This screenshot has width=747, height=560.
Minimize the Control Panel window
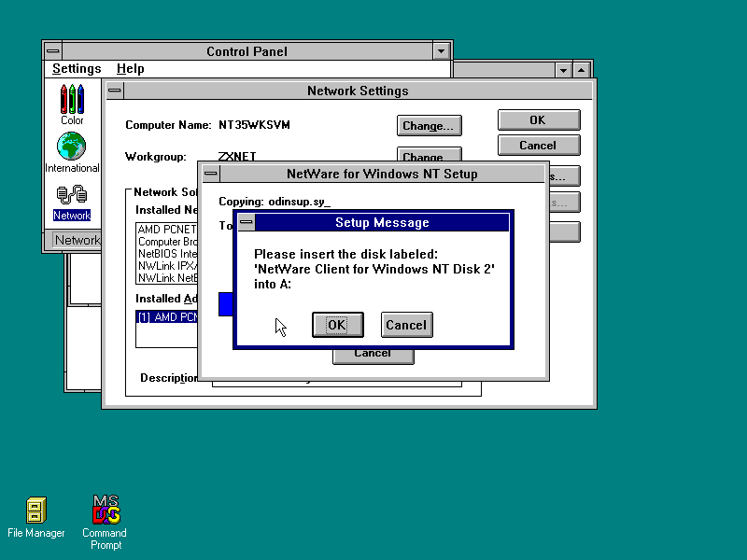pyautogui.click(x=441, y=51)
